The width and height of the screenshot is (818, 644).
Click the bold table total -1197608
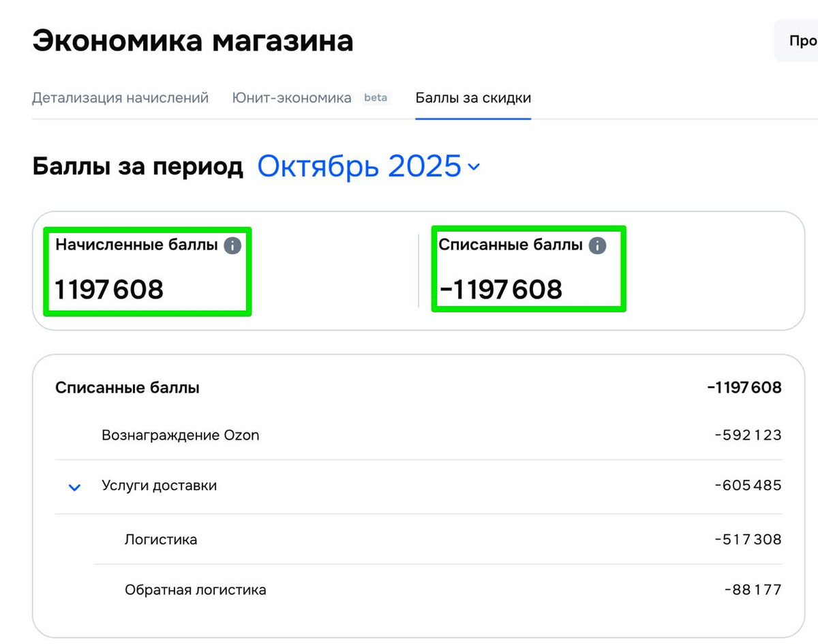[x=744, y=388]
